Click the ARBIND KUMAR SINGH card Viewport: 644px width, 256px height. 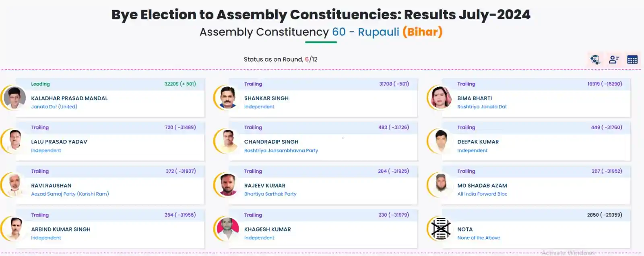coord(110,229)
